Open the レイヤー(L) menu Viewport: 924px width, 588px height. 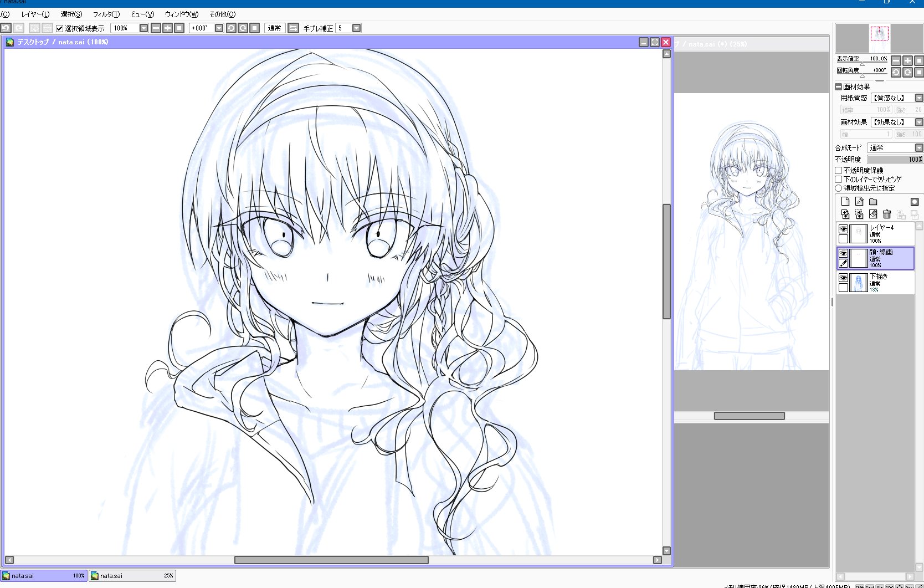pyautogui.click(x=35, y=14)
